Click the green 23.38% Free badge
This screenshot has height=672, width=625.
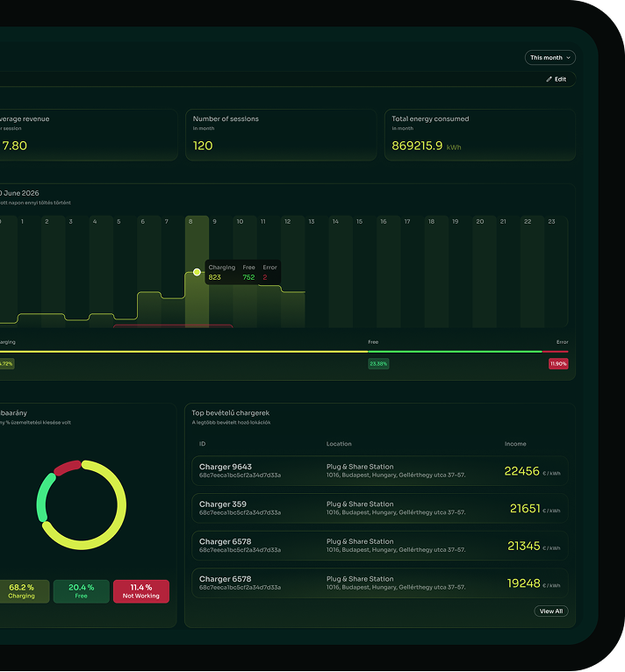click(x=378, y=363)
